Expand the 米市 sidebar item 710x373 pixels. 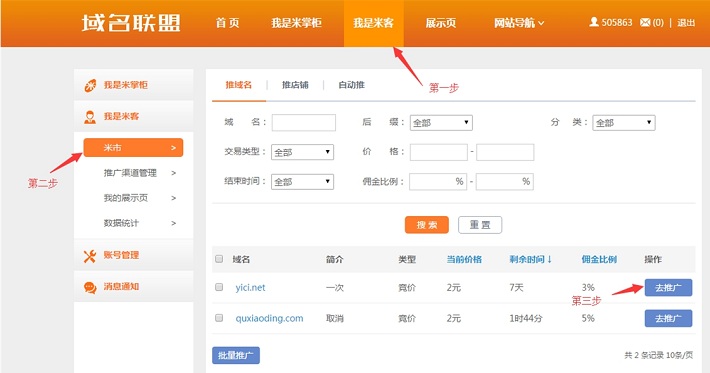(x=133, y=148)
